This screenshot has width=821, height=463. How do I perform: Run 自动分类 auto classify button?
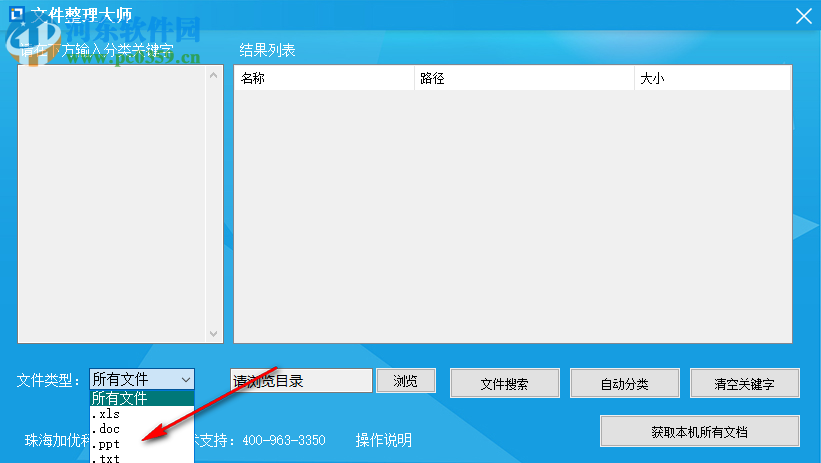(x=625, y=383)
